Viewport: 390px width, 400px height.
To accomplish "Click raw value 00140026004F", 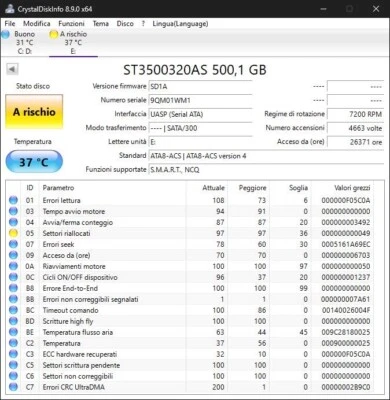I will 346,310.
